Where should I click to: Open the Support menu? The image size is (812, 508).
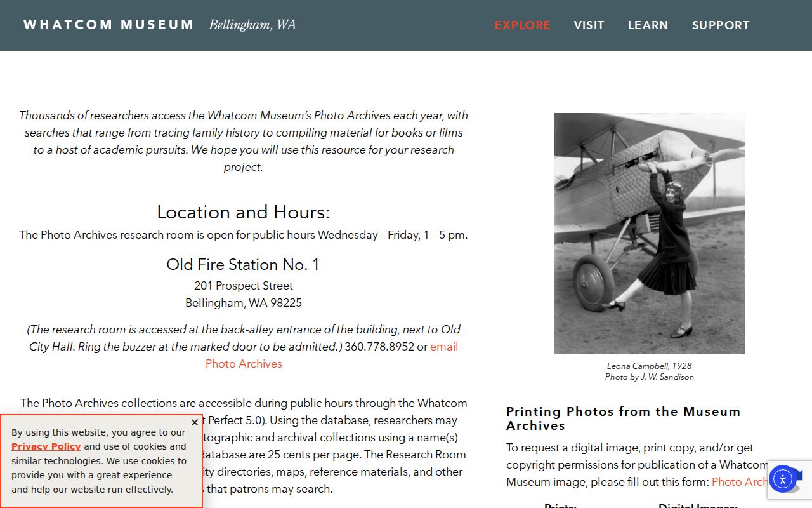pyautogui.click(x=721, y=25)
